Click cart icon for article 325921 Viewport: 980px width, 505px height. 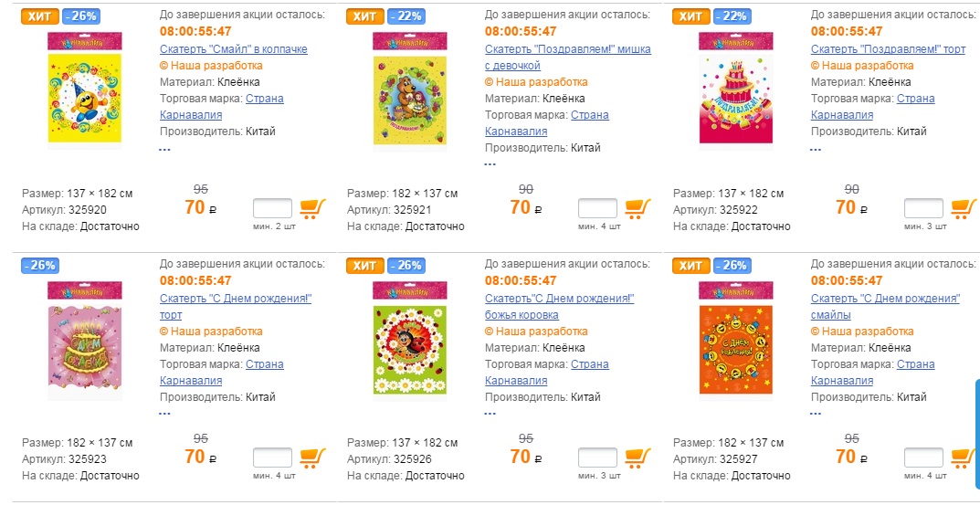(x=638, y=208)
